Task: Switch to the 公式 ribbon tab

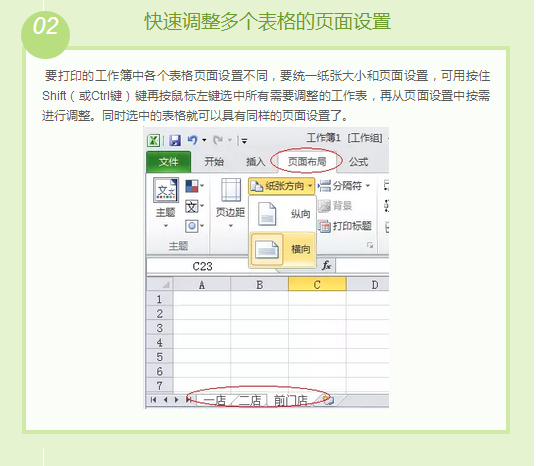Action: (358, 162)
